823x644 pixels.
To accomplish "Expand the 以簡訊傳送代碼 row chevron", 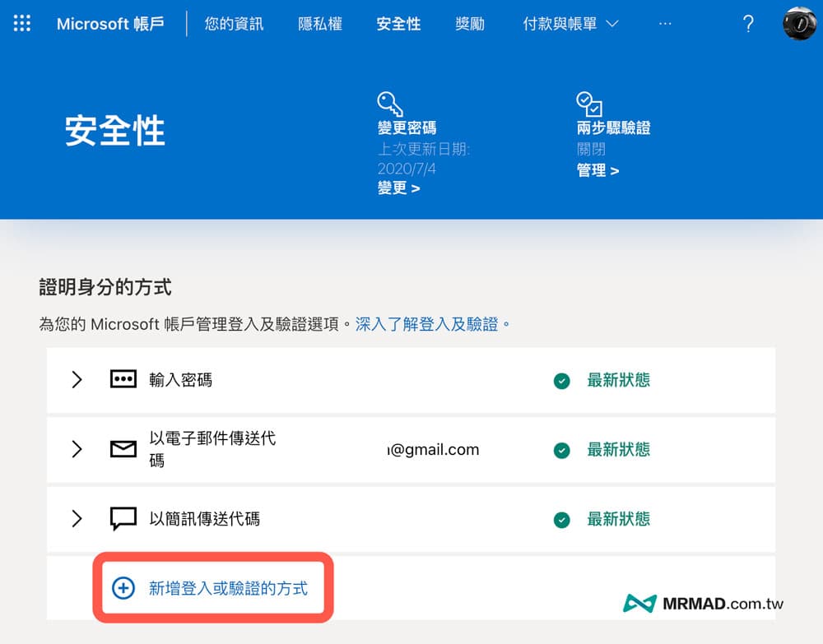I will 77,519.
